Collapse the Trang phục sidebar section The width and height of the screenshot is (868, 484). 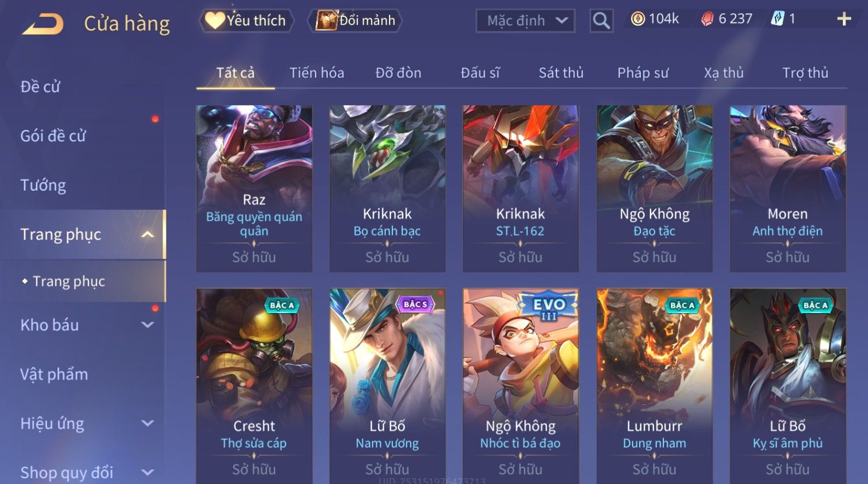(148, 234)
